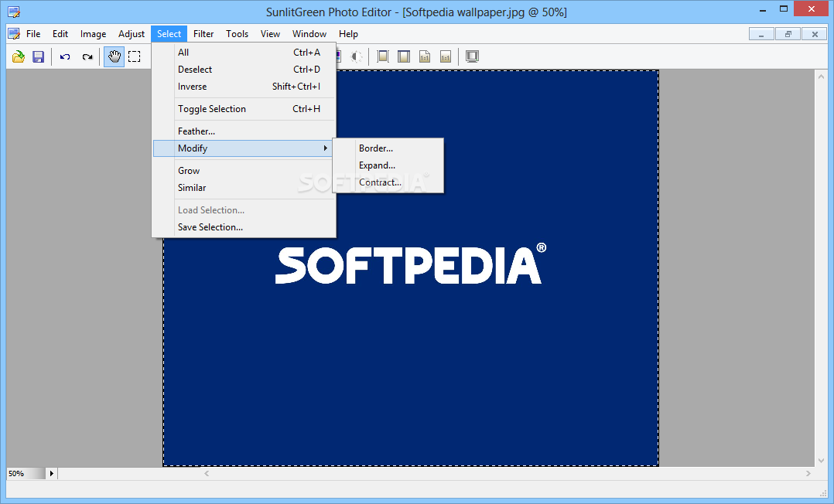This screenshot has width=834, height=504.
Task: Open the Tools menu
Action: 237,34
